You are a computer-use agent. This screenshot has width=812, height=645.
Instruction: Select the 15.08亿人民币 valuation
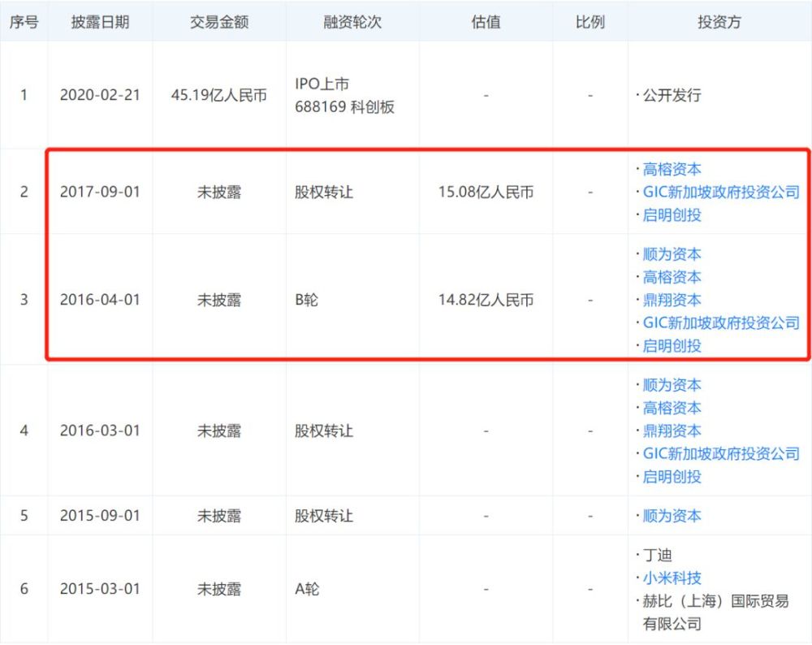[x=486, y=193]
